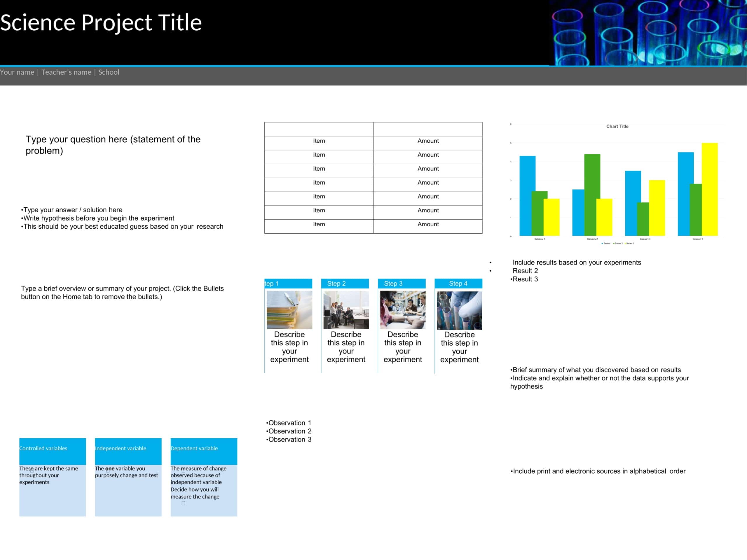Click the gloved hand test tube photo
This screenshot has width=747, height=560.
[459, 311]
